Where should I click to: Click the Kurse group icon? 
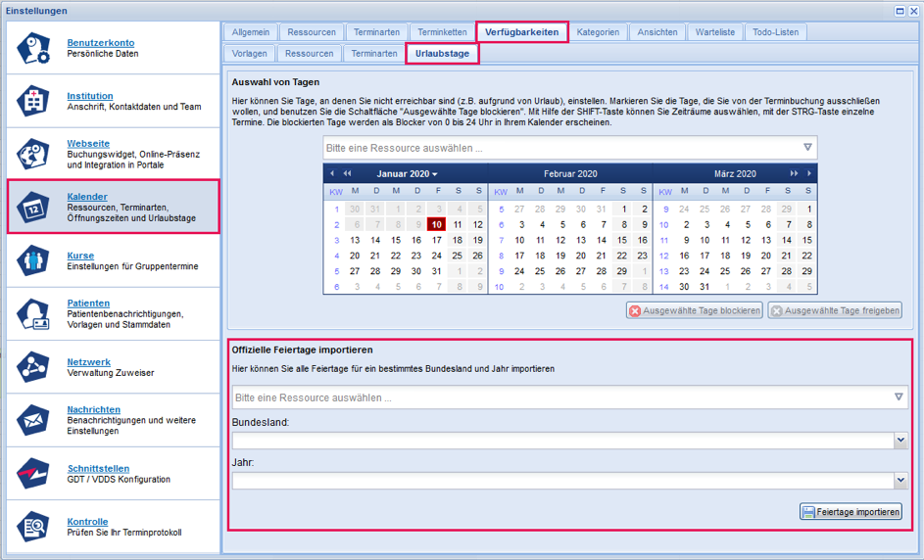34,261
